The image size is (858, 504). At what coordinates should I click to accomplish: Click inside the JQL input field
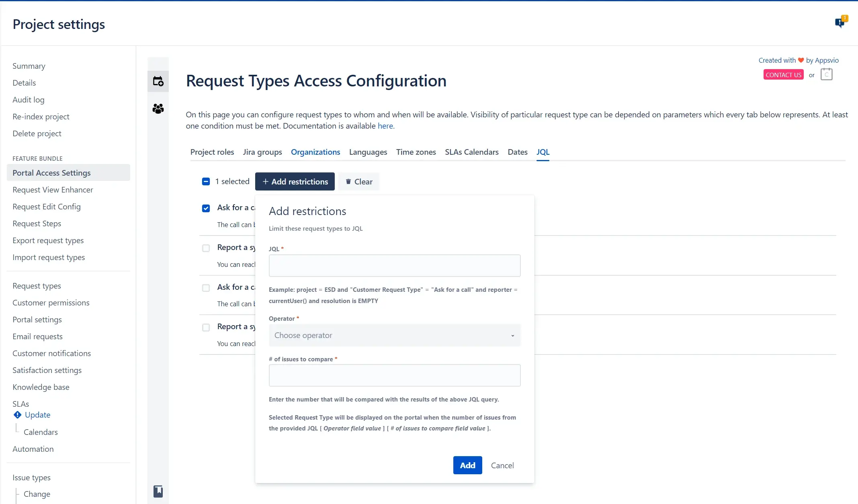(394, 266)
